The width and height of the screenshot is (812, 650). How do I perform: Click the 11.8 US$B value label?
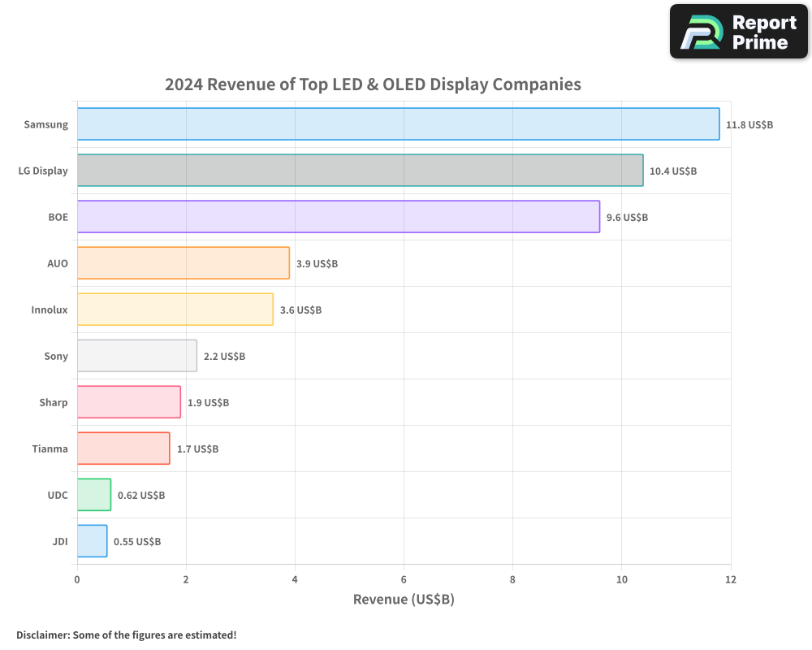point(749,124)
